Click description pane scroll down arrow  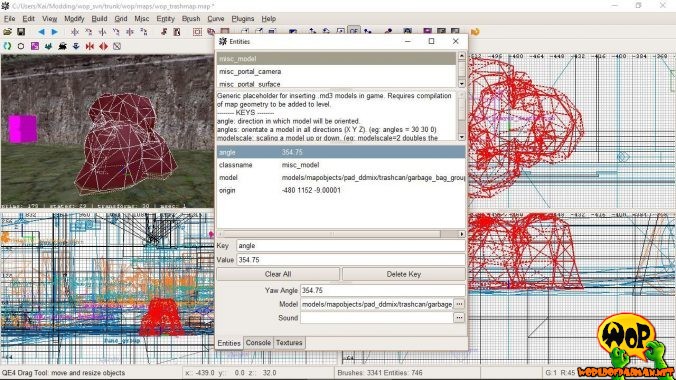pyautogui.click(x=462, y=137)
